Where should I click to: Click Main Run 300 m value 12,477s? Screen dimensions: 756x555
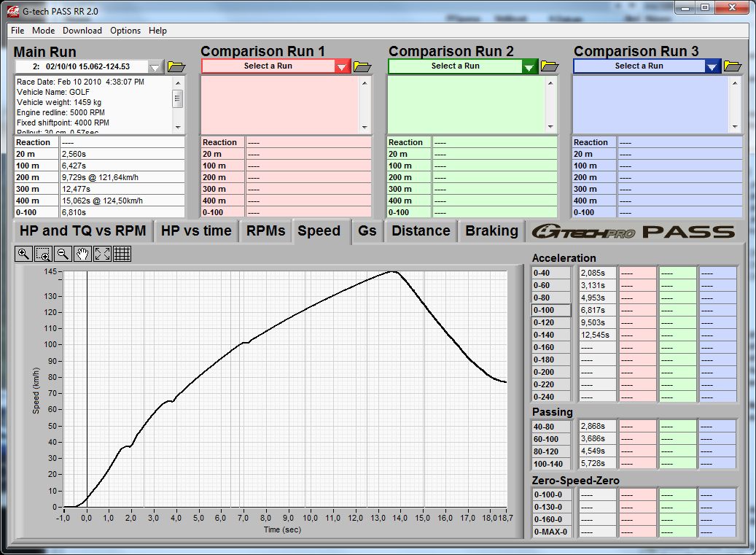[122, 189]
